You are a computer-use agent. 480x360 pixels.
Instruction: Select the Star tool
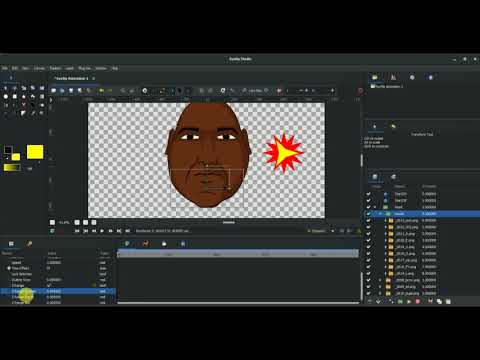[24, 97]
